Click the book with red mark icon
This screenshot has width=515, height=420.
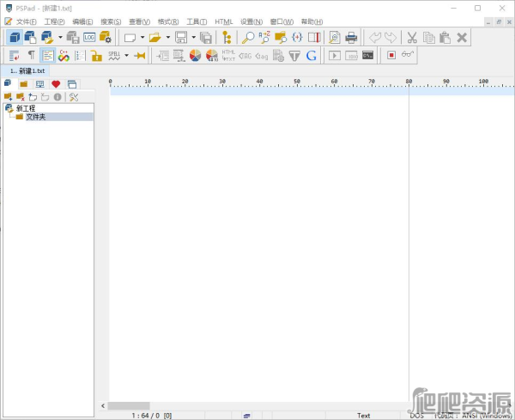point(314,37)
